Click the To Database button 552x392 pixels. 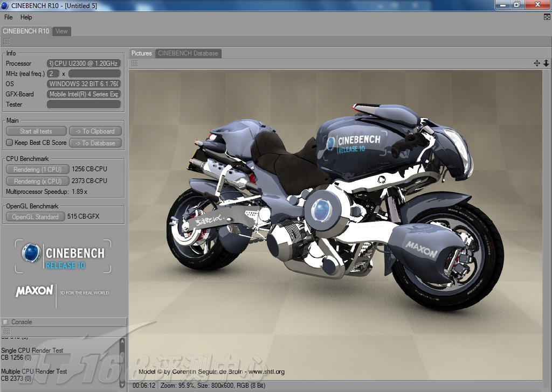[x=95, y=143]
